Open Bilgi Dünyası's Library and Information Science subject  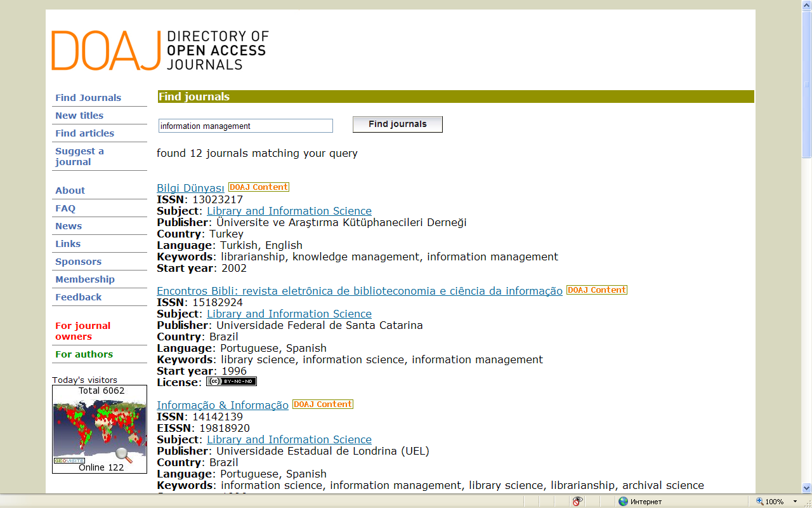click(x=289, y=211)
